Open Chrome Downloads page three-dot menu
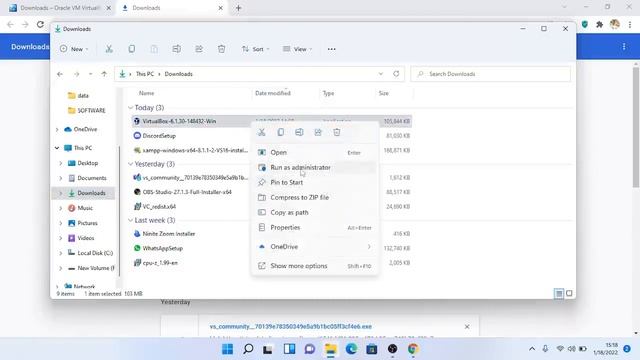 coord(624,47)
